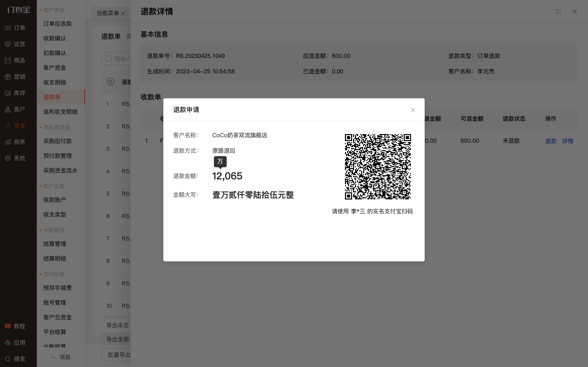Open the 订单 section in the sidebar
The width and height of the screenshot is (588, 367).
point(15,28)
